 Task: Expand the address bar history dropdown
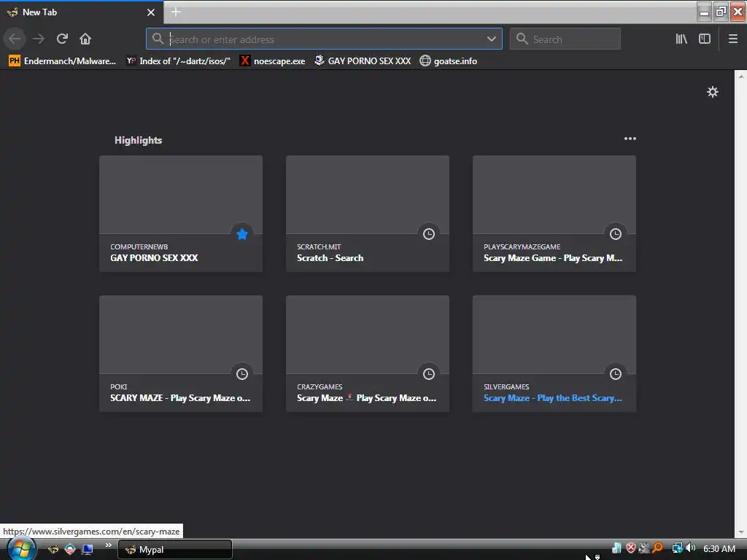tap(491, 39)
